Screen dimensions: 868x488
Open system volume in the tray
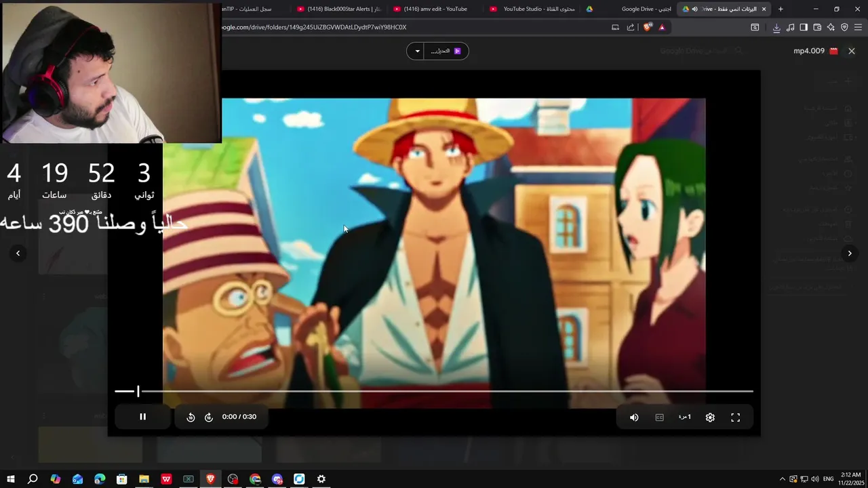814,479
